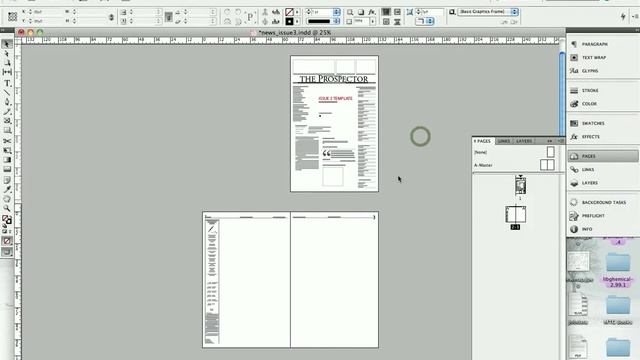Screen dimensions: 640x360
Task: Select the Rectangle tool
Action: point(7,131)
